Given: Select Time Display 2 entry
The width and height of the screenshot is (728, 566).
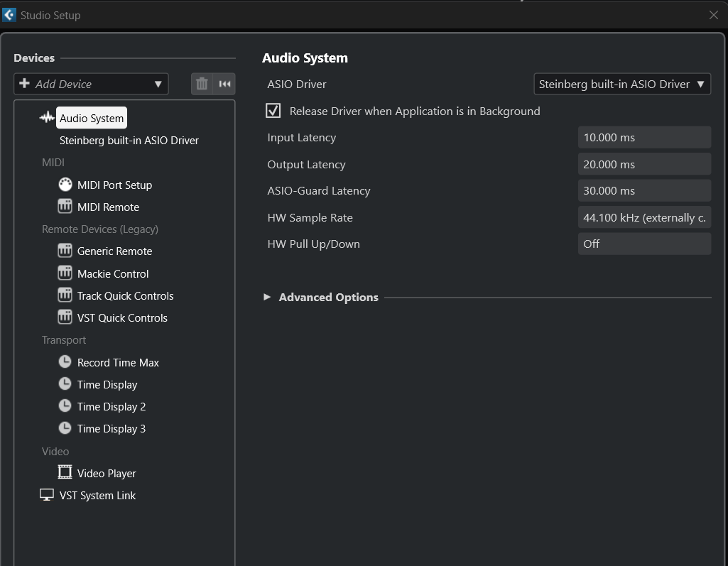Looking at the screenshot, I should (112, 407).
